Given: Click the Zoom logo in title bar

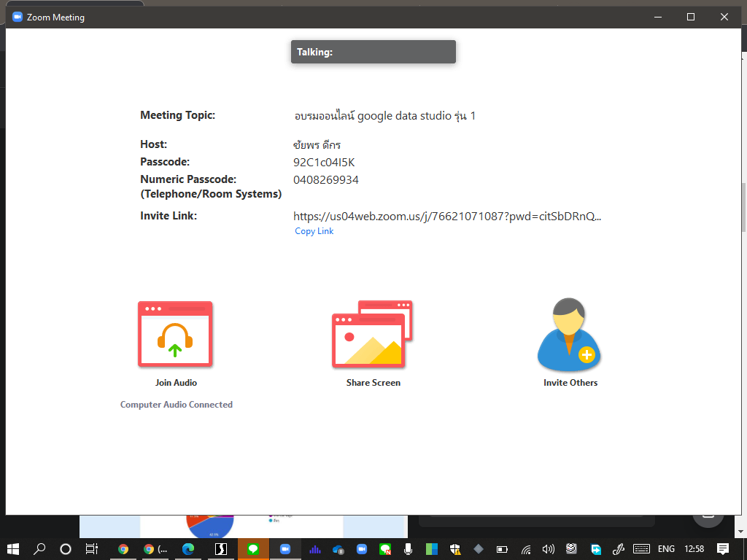Looking at the screenshot, I should [x=18, y=17].
